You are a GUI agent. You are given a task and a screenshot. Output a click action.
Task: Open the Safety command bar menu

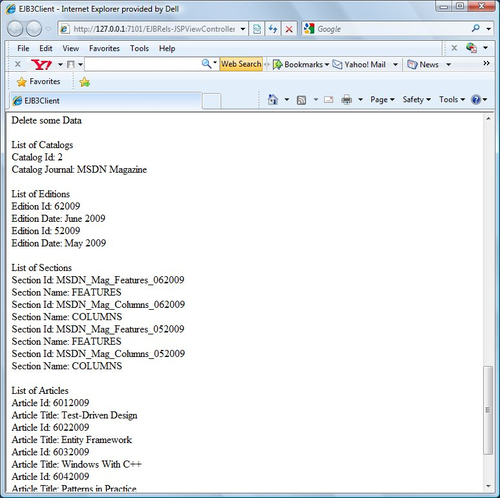(417, 99)
